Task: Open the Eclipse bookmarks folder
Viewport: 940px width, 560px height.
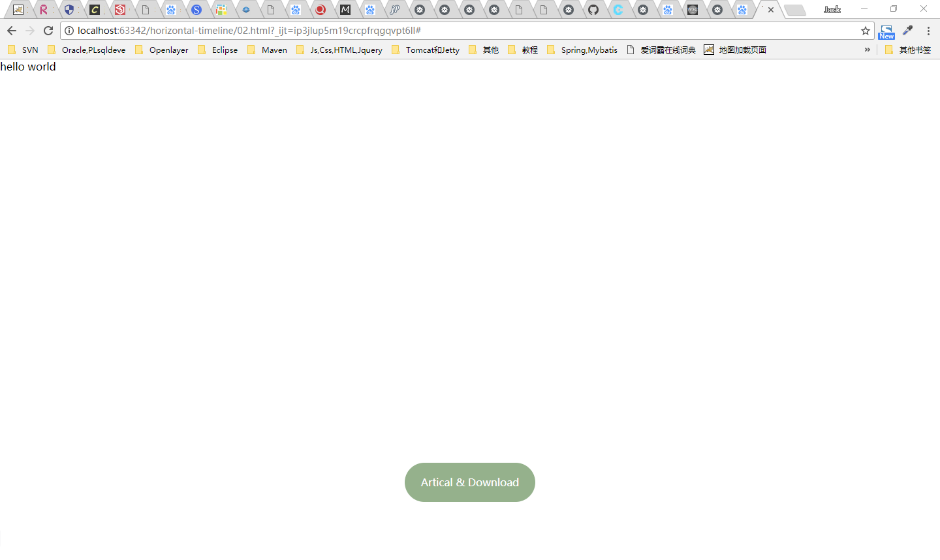Action: [x=218, y=50]
